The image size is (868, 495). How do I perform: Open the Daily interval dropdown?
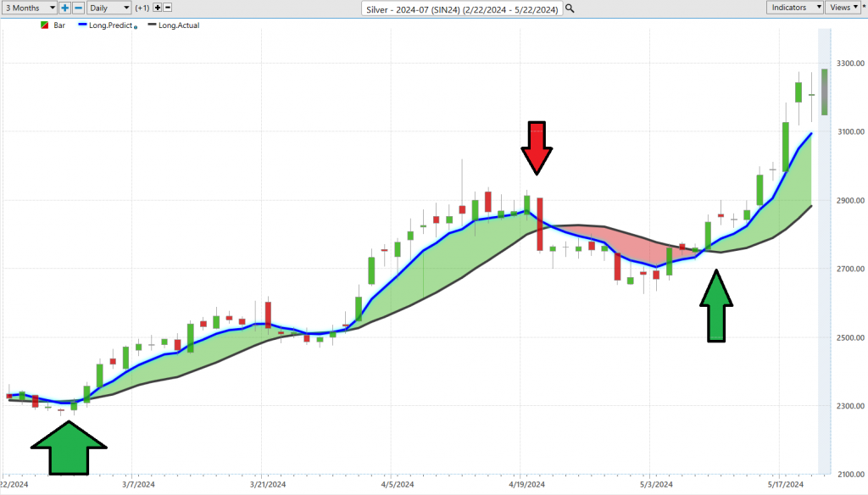click(109, 8)
